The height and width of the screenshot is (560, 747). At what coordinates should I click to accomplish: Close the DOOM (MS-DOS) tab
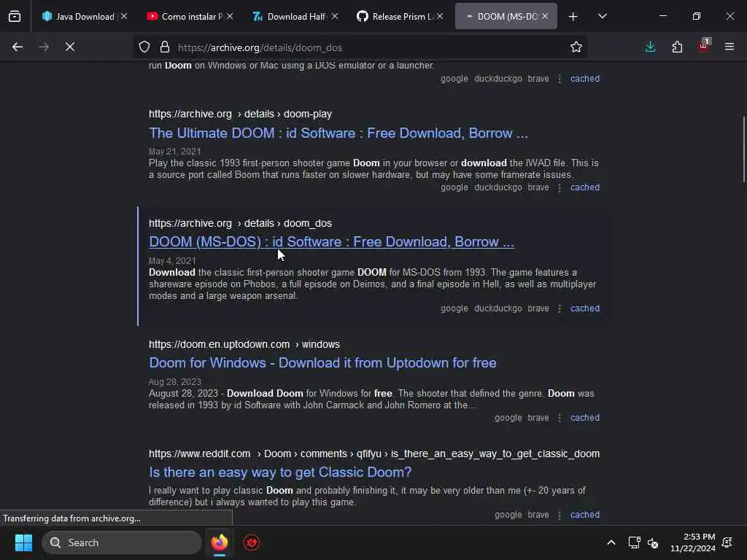point(544,16)
